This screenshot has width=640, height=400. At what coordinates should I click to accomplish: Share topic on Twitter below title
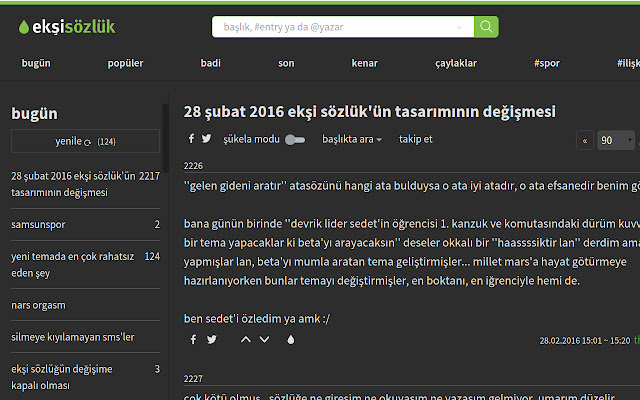tap(207, 138)
